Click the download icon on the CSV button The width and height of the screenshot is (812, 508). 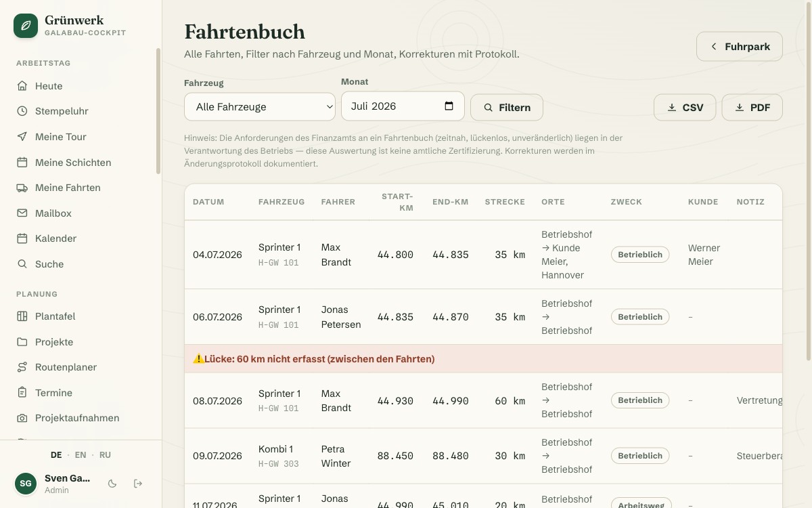(672, 108)
